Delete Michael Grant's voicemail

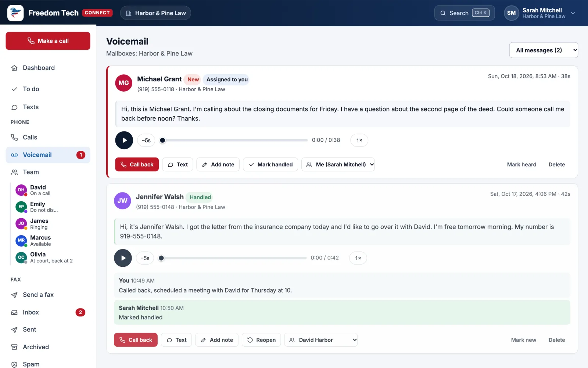[557, 164]
